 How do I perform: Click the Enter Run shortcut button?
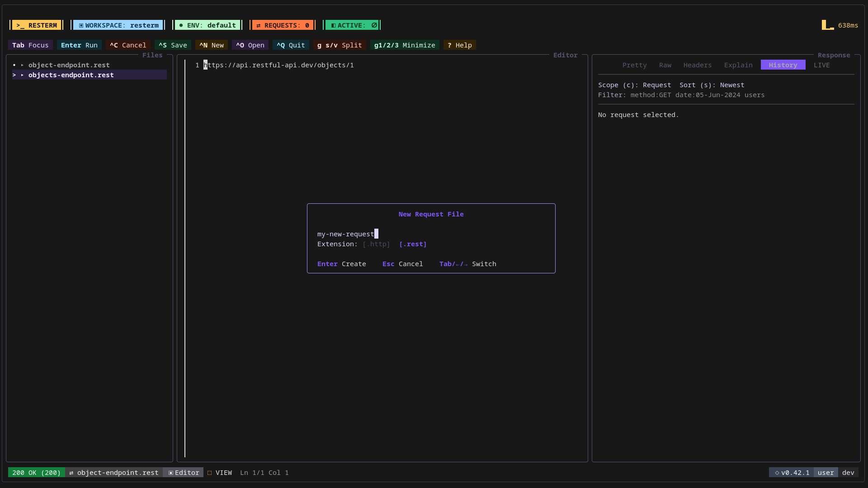(79, 45)
